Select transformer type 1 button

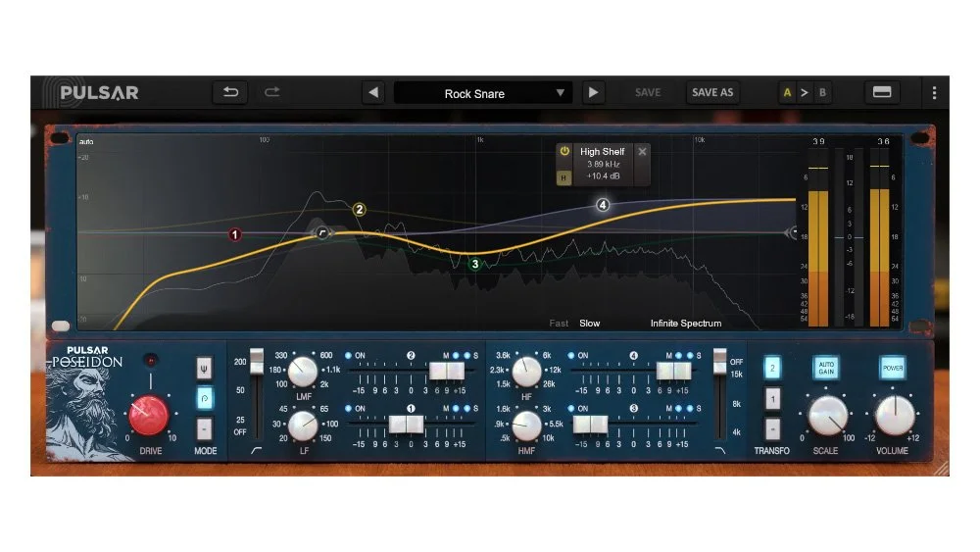click(x=772, y=398)
